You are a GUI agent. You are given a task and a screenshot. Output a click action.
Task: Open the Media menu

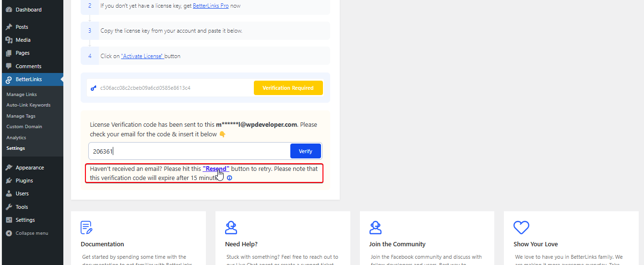coord(32,40)
